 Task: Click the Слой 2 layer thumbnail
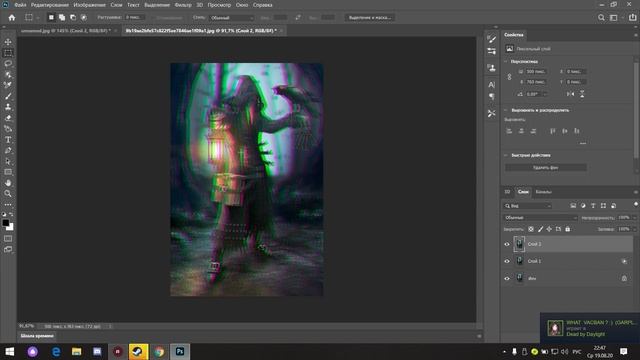519,244
